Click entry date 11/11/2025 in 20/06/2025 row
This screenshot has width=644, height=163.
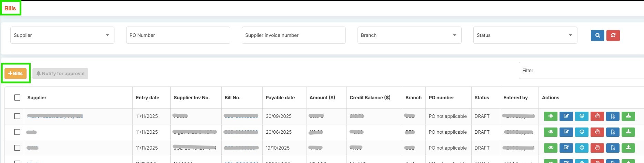(x=147, y=132)
